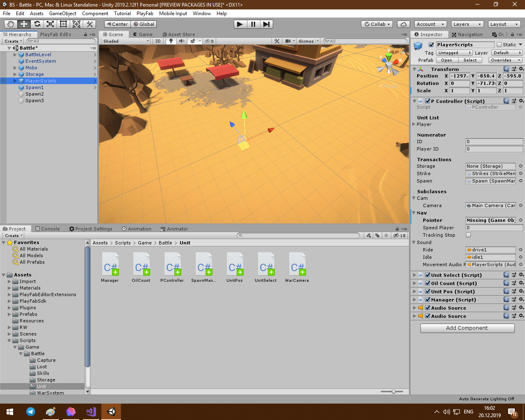Disable Oil Count script checkbox

tap(428, 283)
